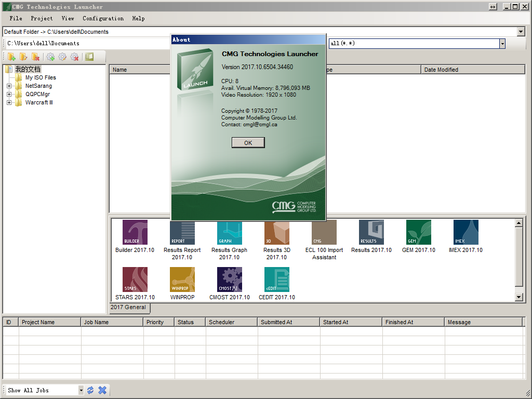Click the add application gear icon

tap(50, 57)
